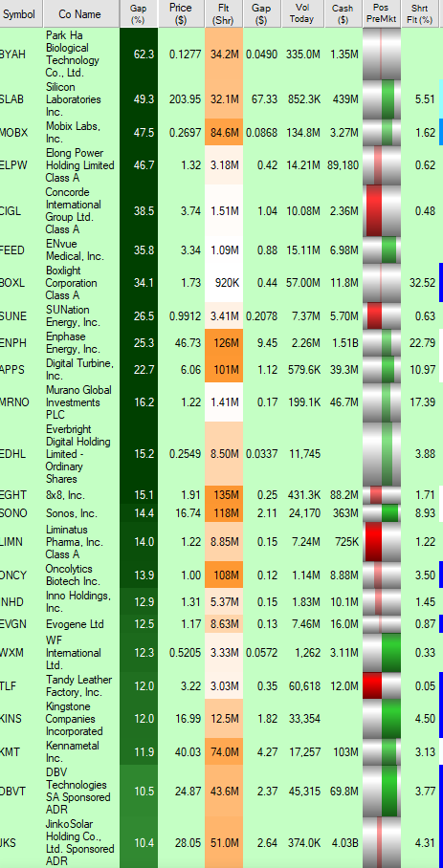Click JinkoSolar Holding Co. company name
The width and height of the screenshot is (443, 868).
[x=79, y=842]
